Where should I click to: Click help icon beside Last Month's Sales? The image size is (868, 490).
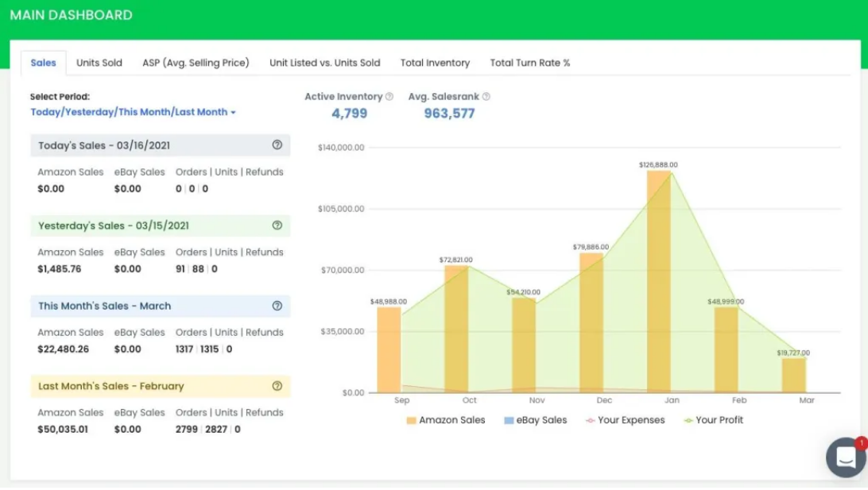coord(277,386)
